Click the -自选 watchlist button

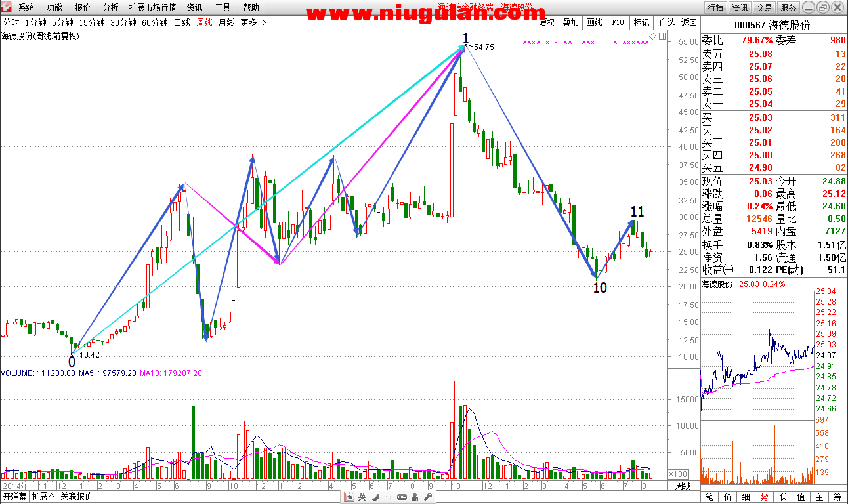tap(665, 22)
